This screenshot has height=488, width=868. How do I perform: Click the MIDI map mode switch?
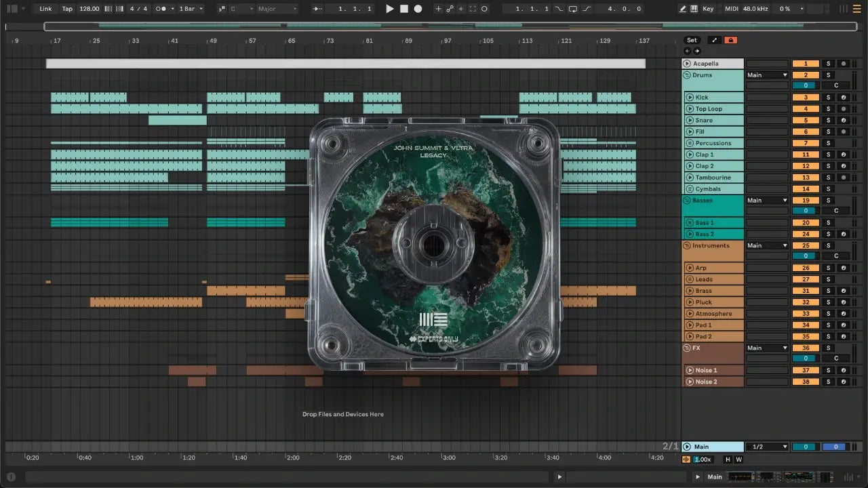click(731, 9)
